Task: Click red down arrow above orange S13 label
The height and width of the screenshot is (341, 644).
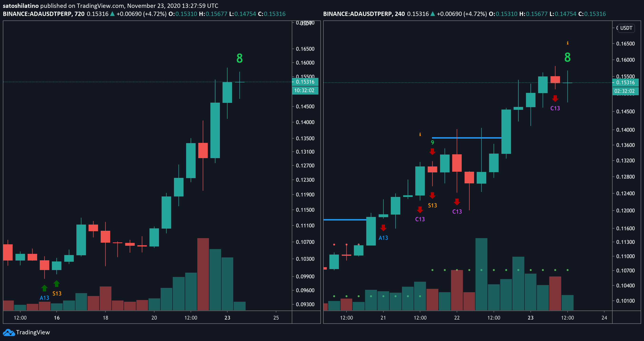Action: click(x=432, y=196)
